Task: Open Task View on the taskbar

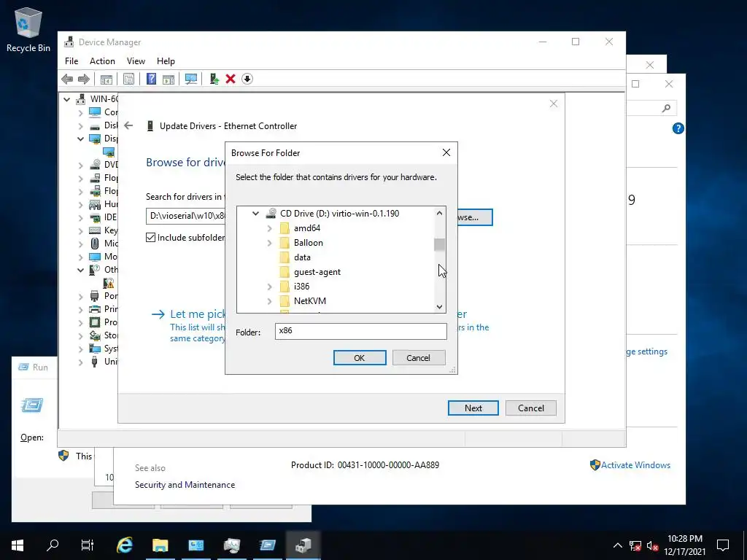Action: click(x=88, y=545)
